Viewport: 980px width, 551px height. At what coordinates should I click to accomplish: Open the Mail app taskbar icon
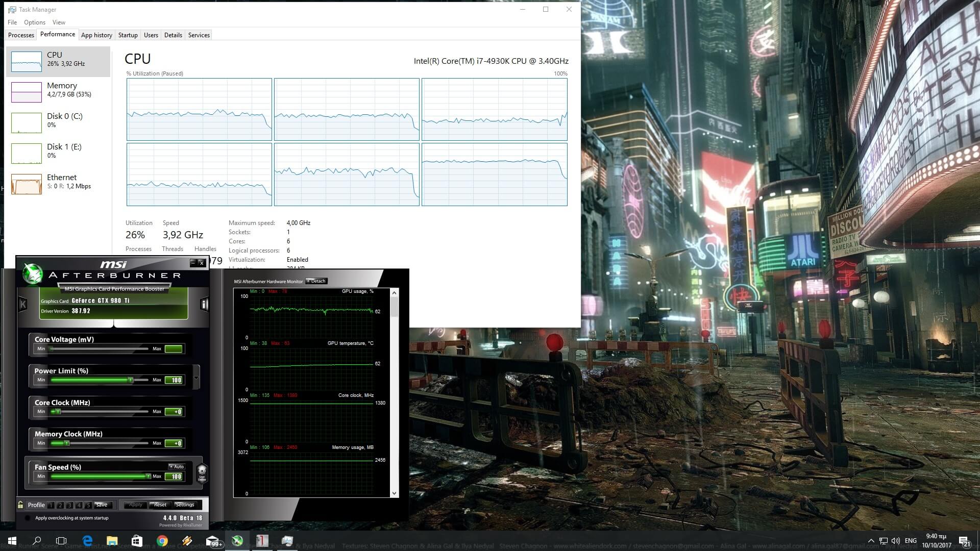(x=212, y=541)
